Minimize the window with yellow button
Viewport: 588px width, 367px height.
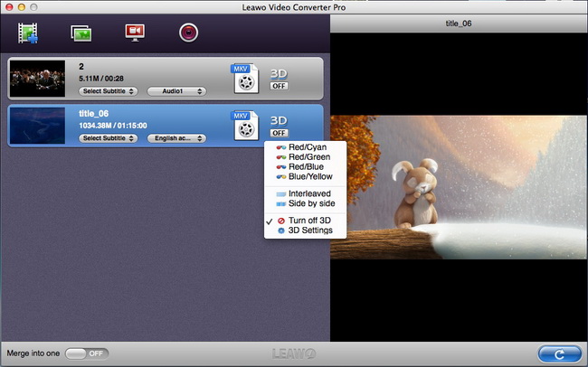pyautogui.click(x=22, y=6)
